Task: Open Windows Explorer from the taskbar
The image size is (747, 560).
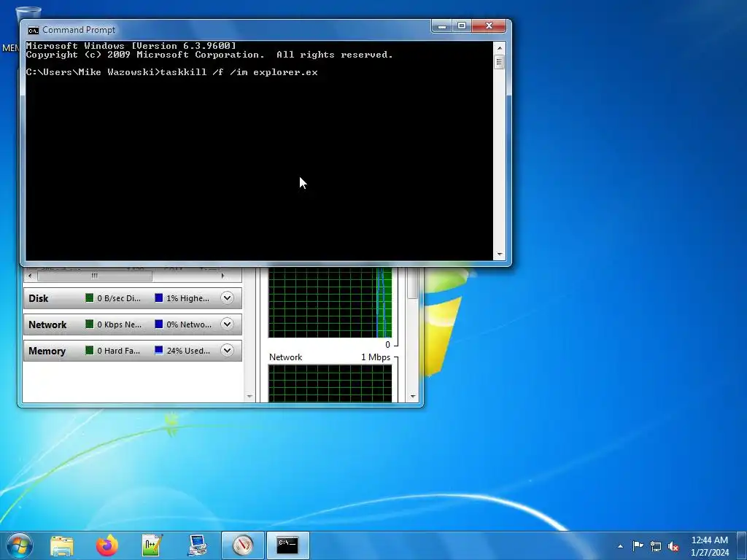Action: tap(61, 545)
